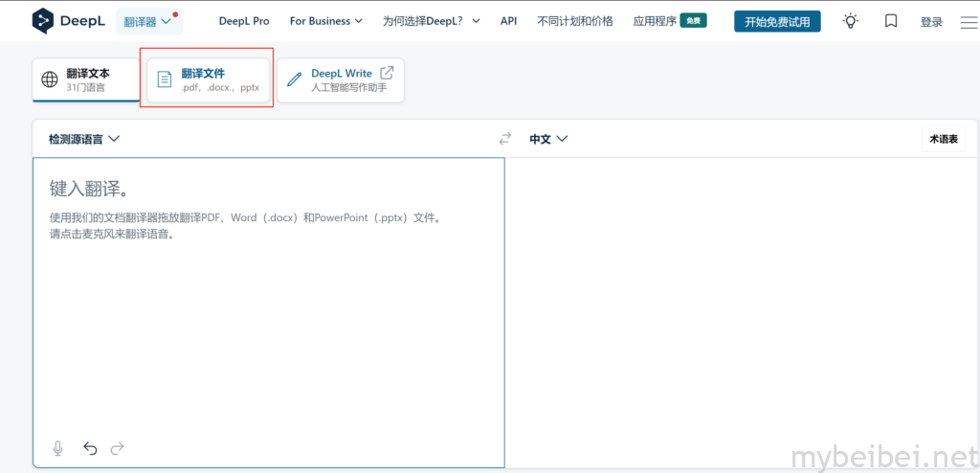Image resolution: width=980 pixels, height=473 pixels.
Task: Click the undo arrow icon
Action: coord(90,448)
